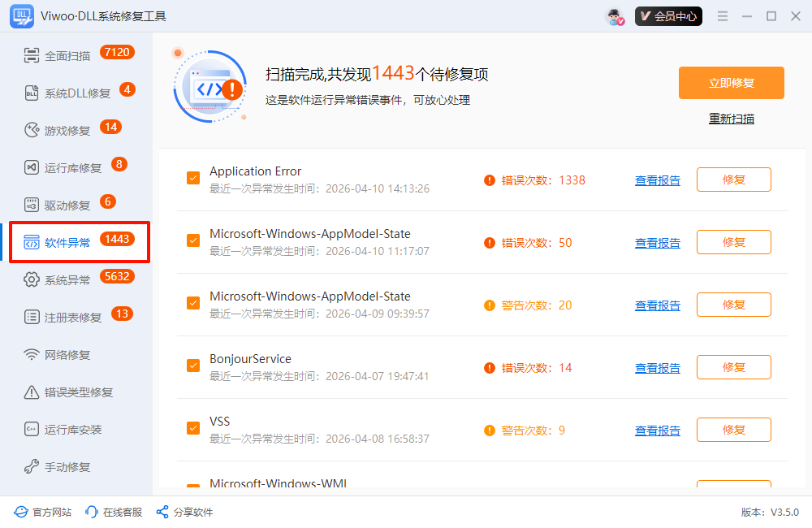The image size is (812, 528).
Task: Uncheck the Application Error checkbox
Action: pyautogui.click(x=193, y=178)
